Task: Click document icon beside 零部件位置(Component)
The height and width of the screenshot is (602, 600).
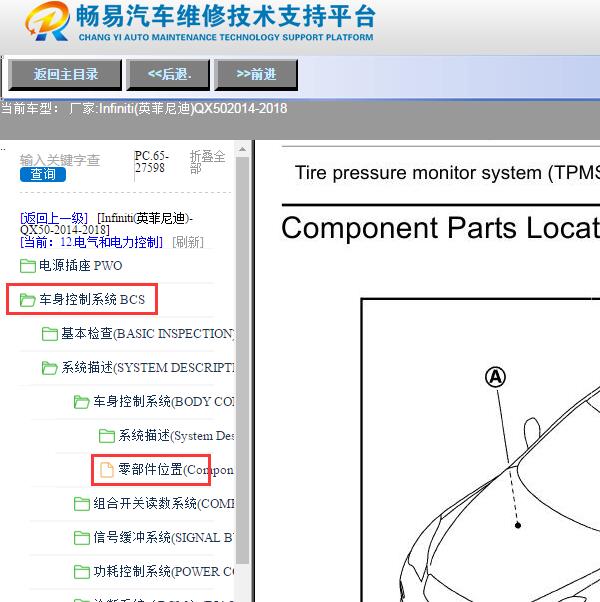Action: tap(107, 470)
